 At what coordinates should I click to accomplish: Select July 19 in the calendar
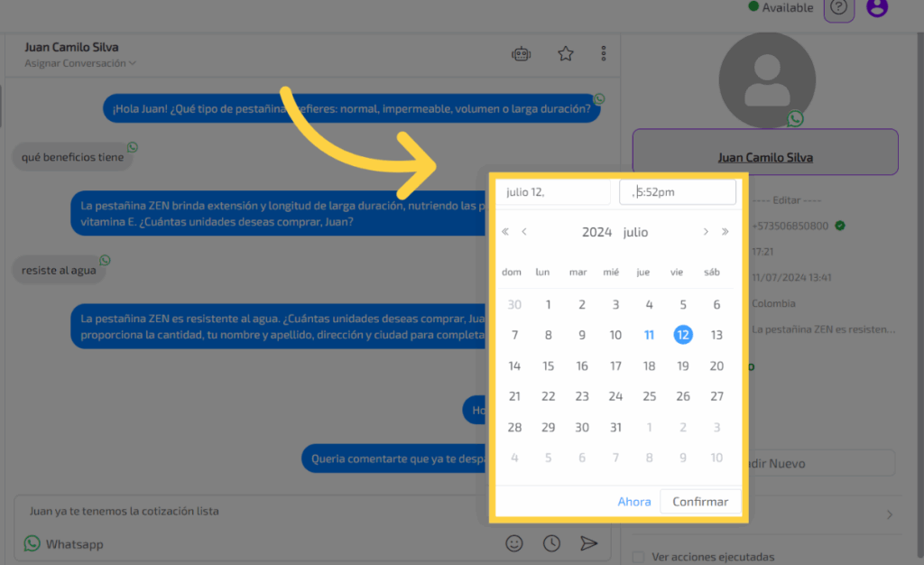[x=683, y=366]
